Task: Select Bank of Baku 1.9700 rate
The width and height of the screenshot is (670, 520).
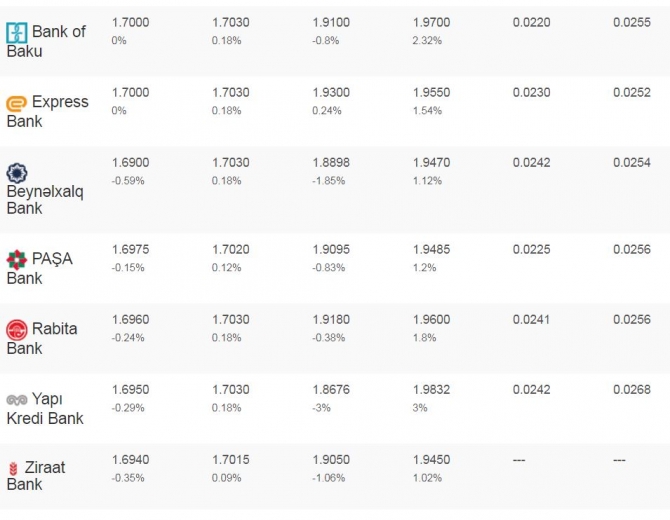Action: point(431,22)
